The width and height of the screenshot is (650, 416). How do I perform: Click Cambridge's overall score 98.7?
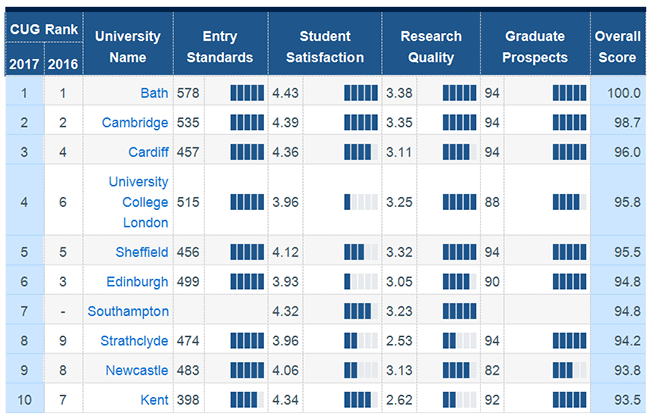click(x=627, y=123)
